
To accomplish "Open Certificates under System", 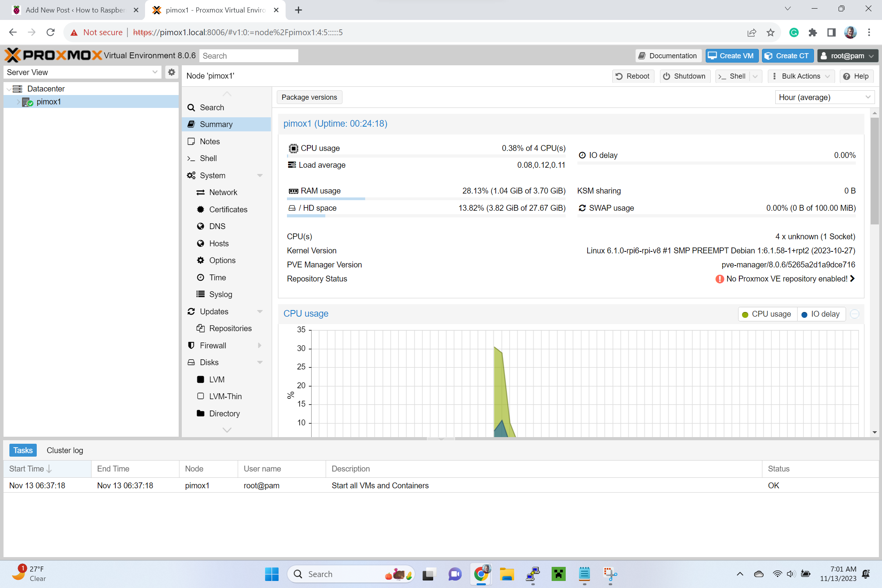I will (x=228, y=210).
